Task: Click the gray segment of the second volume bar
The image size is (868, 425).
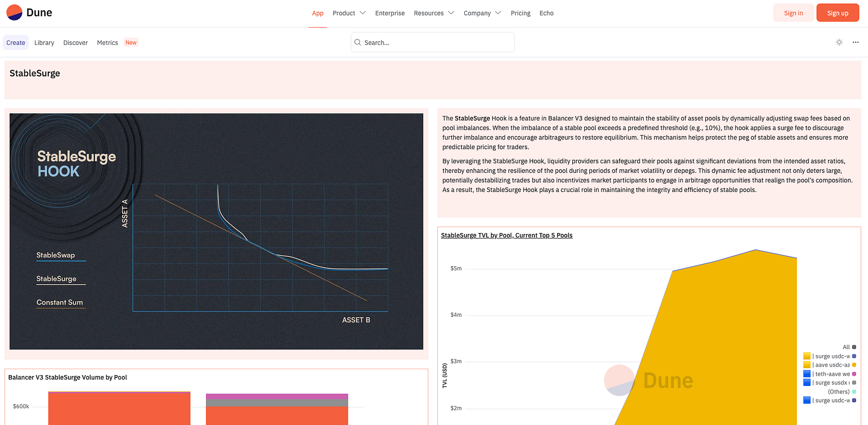Action: 277,403
